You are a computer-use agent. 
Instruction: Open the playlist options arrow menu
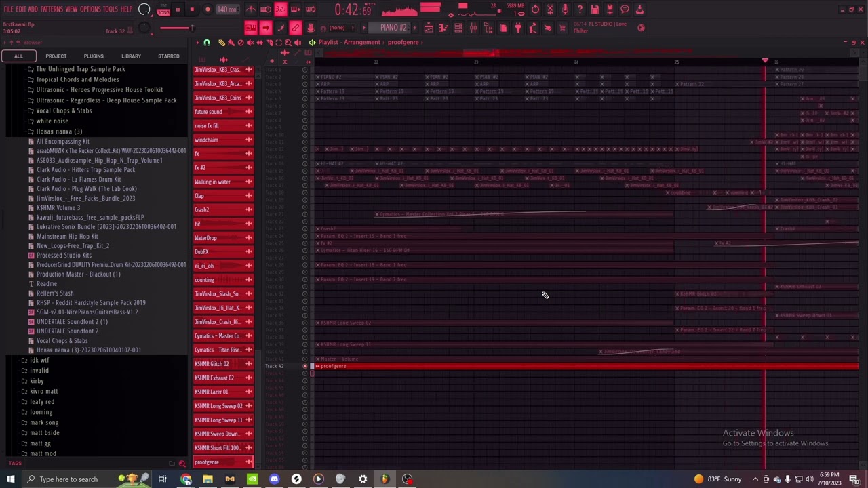coord(197,43)
